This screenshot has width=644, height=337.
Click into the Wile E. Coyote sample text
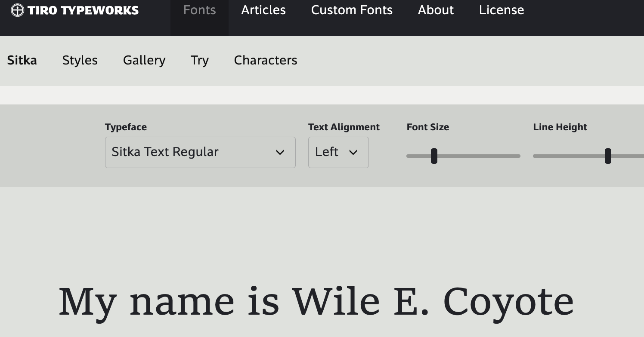pos(316,302)
